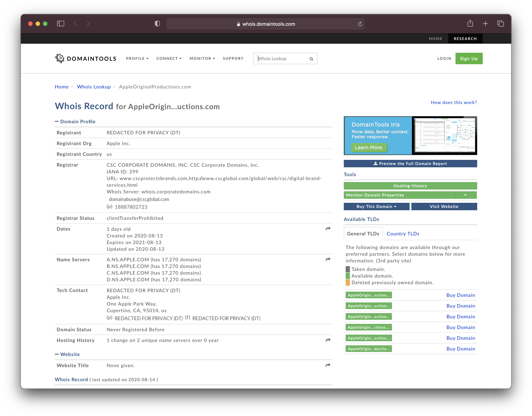Switch to the Country TLDs tab
This screenshot has height=416, width=532.
click(403, 234)
